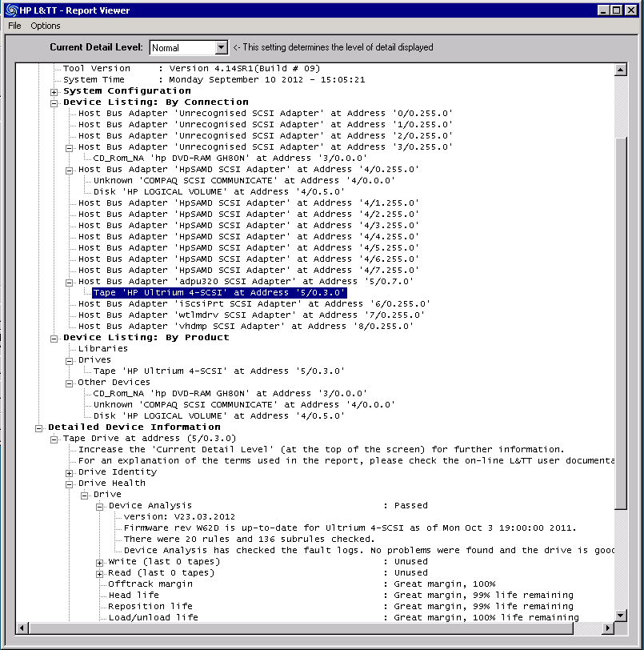The width and height of the screenshot is (644, 650).
Task: Collapse the Other Devices node
Action: pos(70,383)
